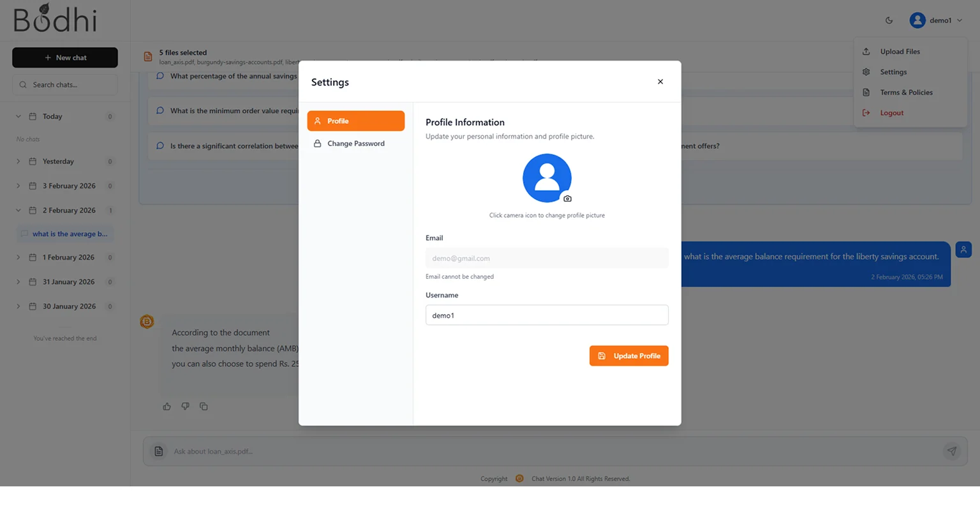The image size is (980, 517).
Task: Click the user avatar beside blue message
Action: coord(963,250)
